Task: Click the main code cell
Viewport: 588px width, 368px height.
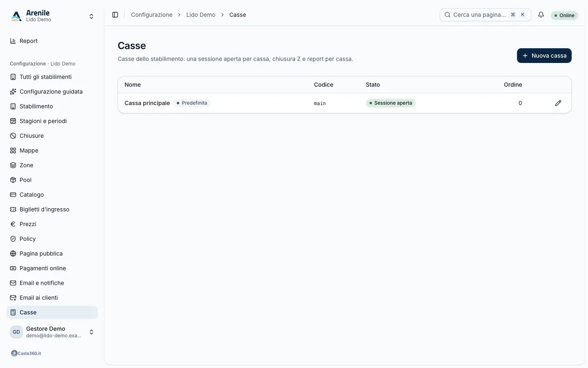Action: [x=320, y=103]
